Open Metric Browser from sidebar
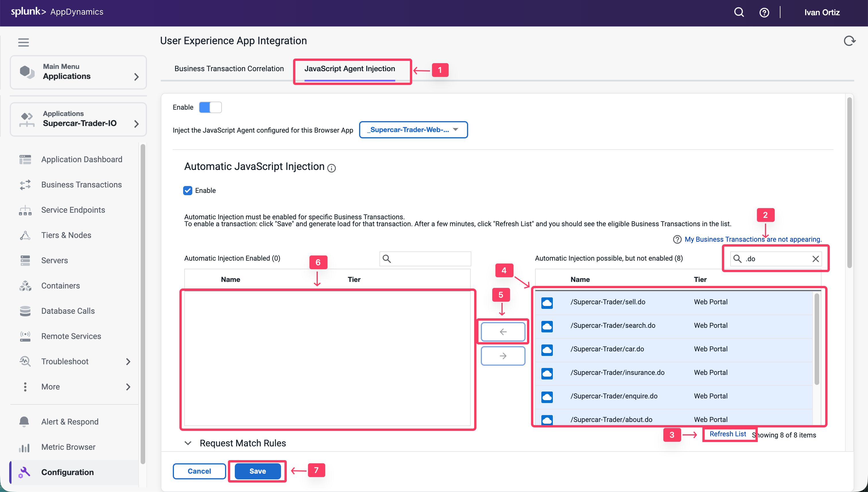This screenshot has height=492, width=868. click(x=68, y=447)
